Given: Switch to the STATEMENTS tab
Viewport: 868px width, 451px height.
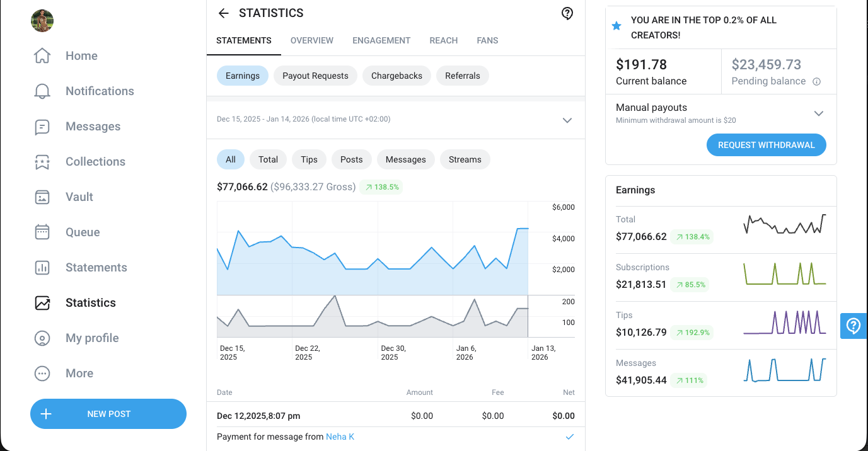Looking at the screenshot, I should pos(244,40).
